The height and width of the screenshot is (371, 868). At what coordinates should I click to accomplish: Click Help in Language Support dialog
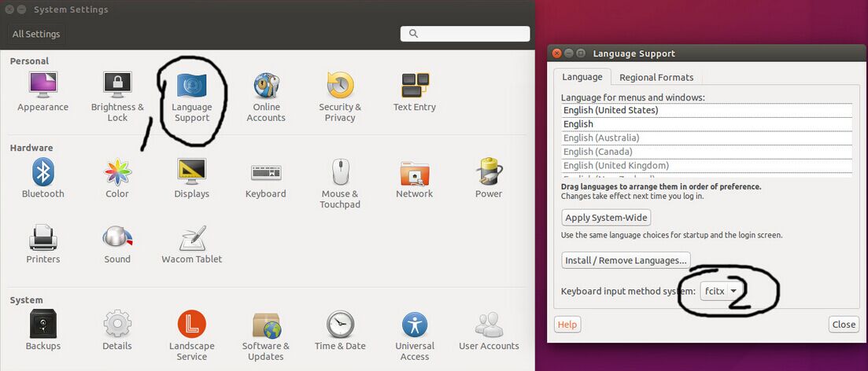[567, 325]
